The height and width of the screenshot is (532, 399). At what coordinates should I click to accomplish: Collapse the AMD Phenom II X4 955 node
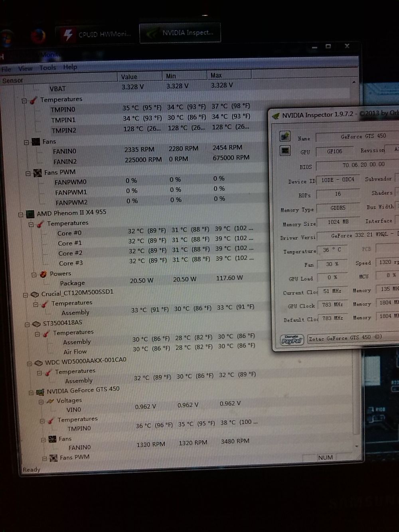pyautogui.click(x=21, y=215)
